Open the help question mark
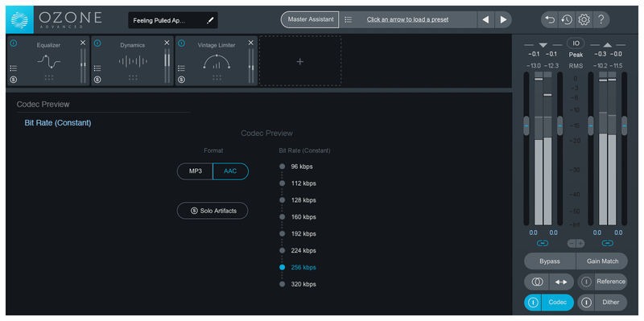This screenshot has height=321, width=644. point(601,19)
